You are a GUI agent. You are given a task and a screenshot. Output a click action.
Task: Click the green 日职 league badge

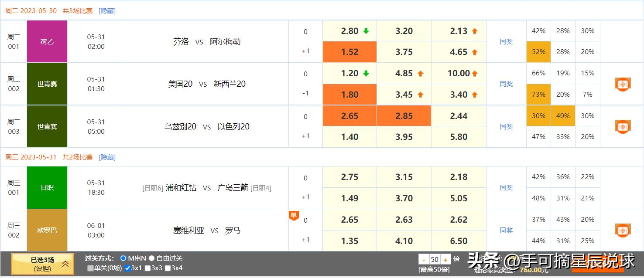[x=47, y=187]
